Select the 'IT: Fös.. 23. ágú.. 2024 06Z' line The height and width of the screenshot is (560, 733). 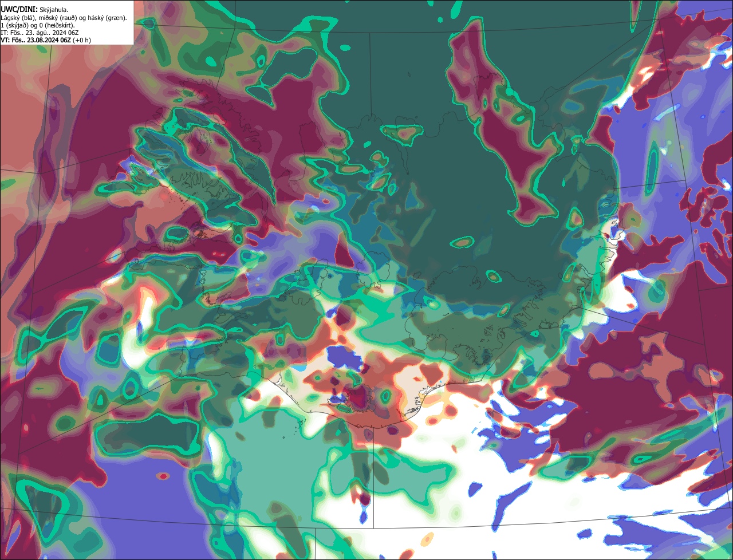click(x=40, y=33)
